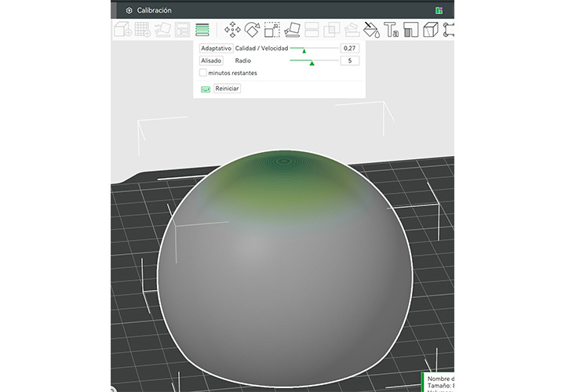Click the Calibración gear icon
565x392 pixels.
coord(129,10)
